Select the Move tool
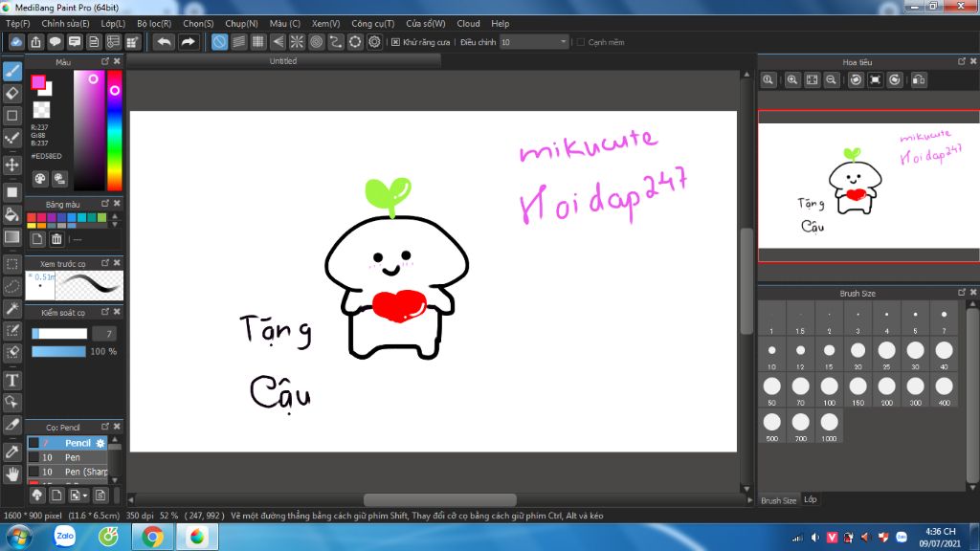This screenshot has height=551, width=980. point(12,165)
